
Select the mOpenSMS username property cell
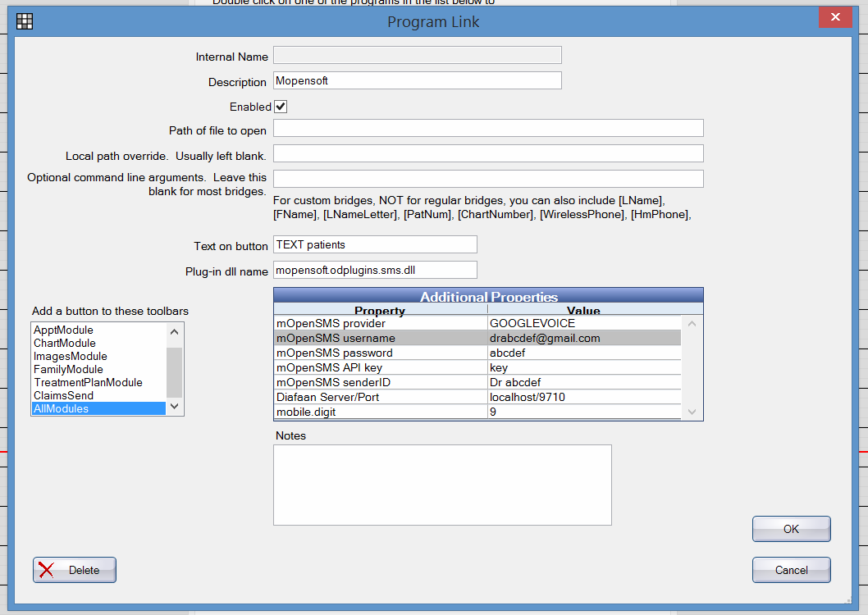point(381,338)
